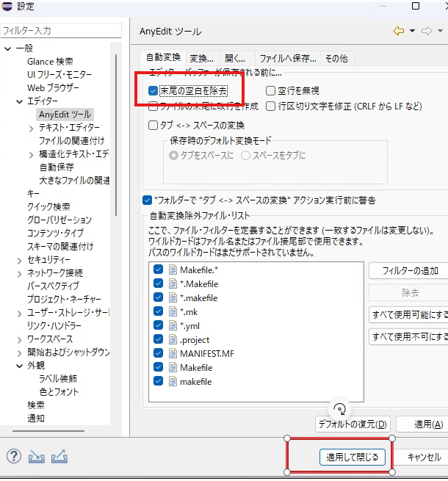The height and width of the screenshot is (481, 448).
Task: Select 自動保存 in the tree
Action: [x=57, y=167]
